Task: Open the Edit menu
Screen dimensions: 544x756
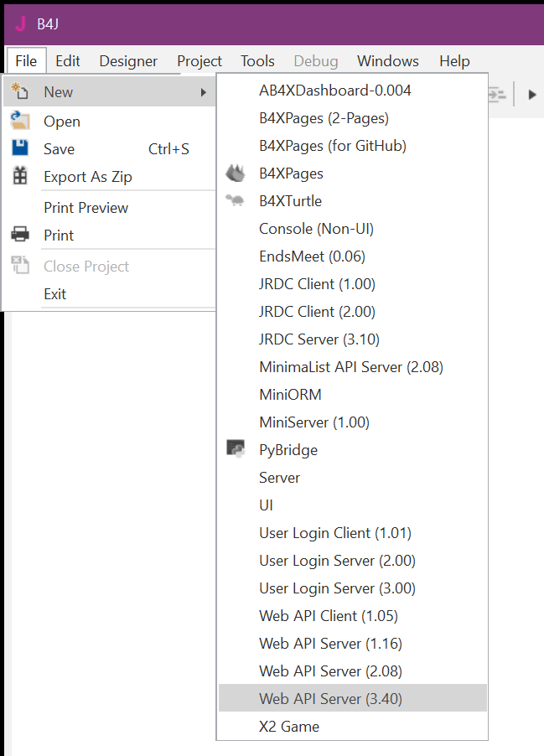Action: pos(68,60)
